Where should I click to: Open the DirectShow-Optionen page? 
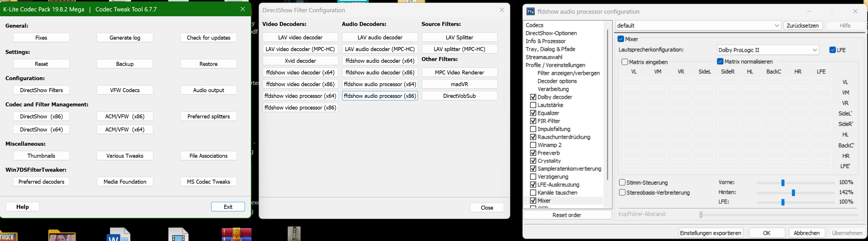(x=551, y=33)
